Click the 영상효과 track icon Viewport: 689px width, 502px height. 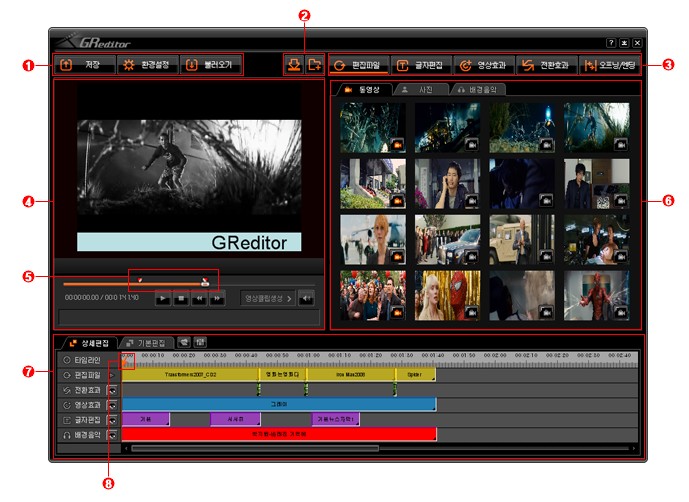67,405
